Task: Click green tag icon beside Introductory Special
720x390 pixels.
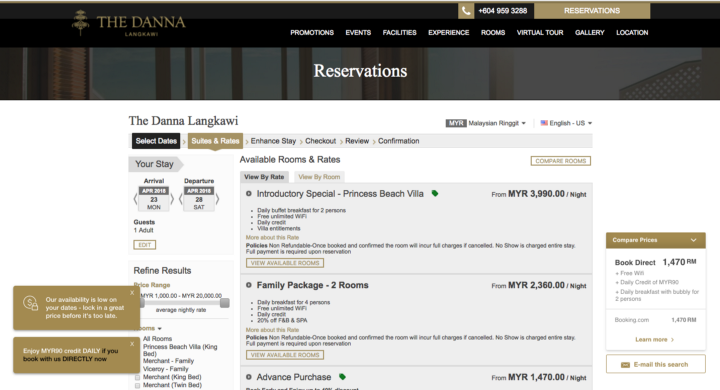Action: (x=434, y=193)
